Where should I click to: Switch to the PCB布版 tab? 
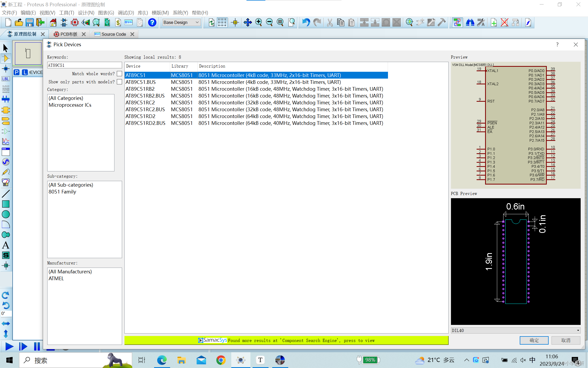[69, 34]
